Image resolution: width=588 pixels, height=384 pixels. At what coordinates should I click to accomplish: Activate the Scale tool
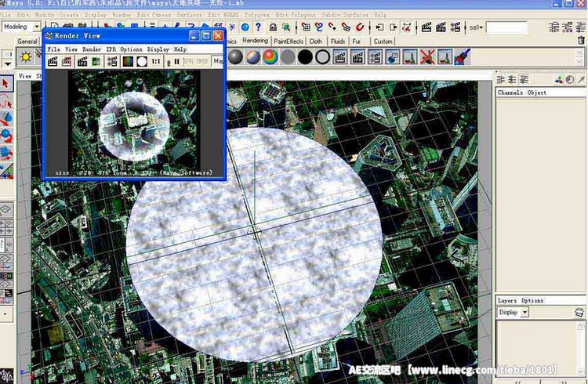click(x=6, y=153)
